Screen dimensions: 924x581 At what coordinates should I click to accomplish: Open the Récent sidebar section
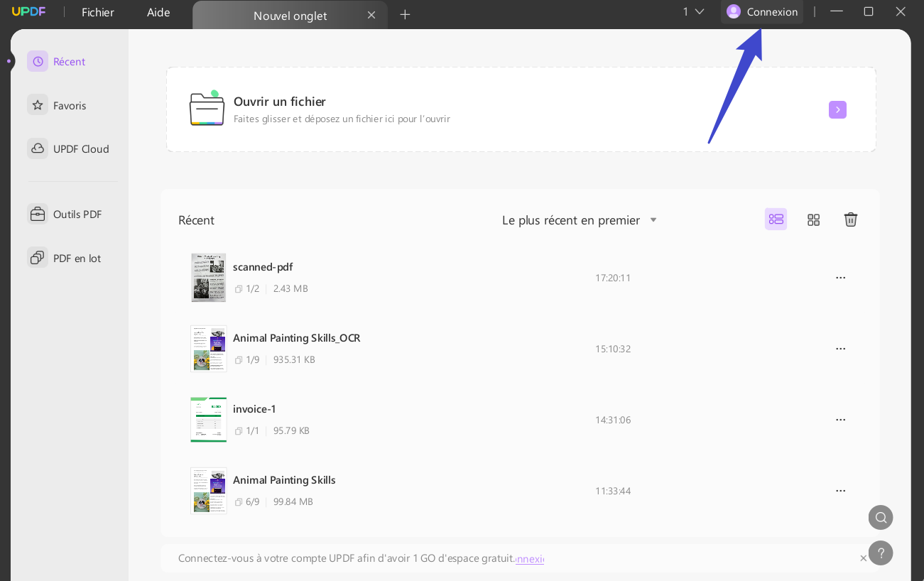click(57, 62)
